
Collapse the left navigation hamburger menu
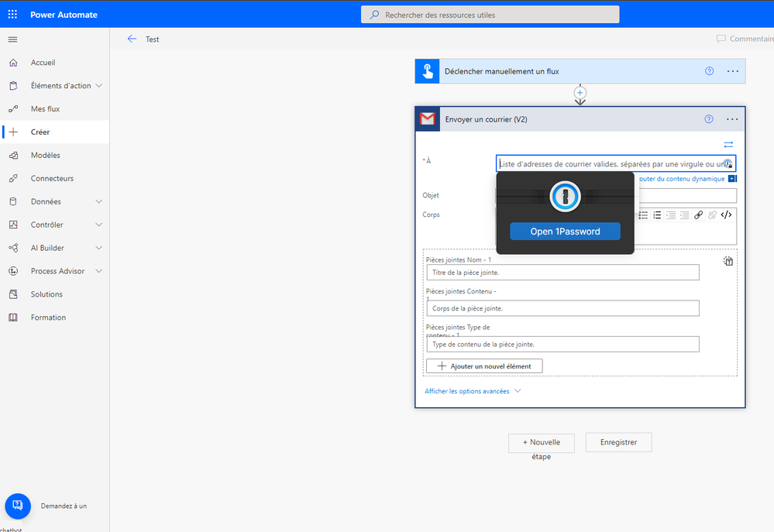click(12, 39)
